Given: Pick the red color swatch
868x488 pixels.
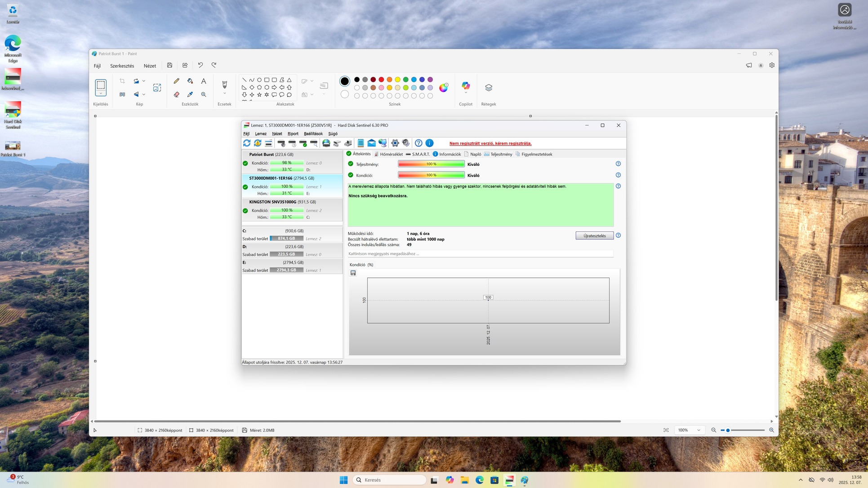Looking at the screenshot, I should 381,80.
